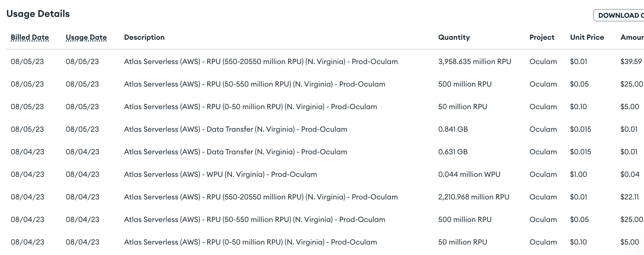Select the 0.044 million WPU quantity
This screenshot has height=255, width=644.
[x=469, y=174]
